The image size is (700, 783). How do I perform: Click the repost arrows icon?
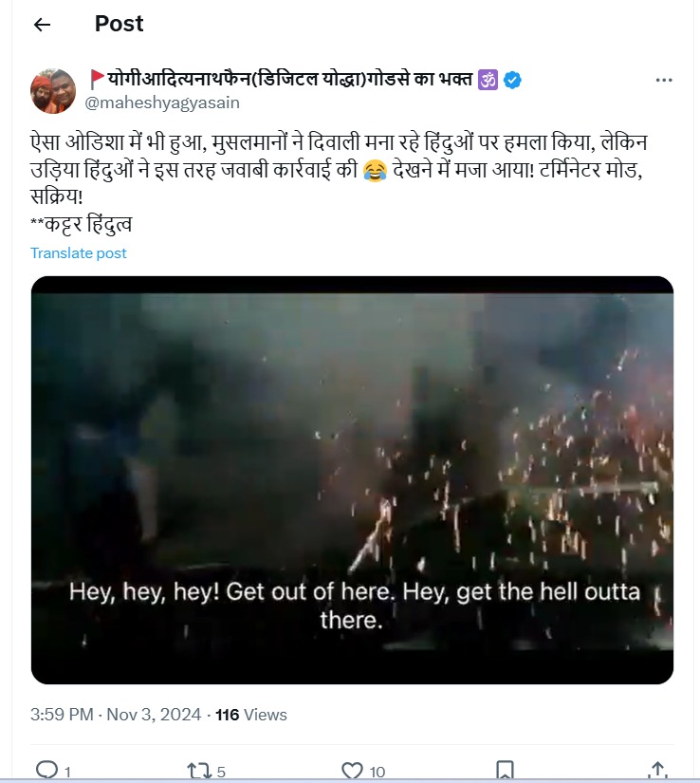point(198,769)
